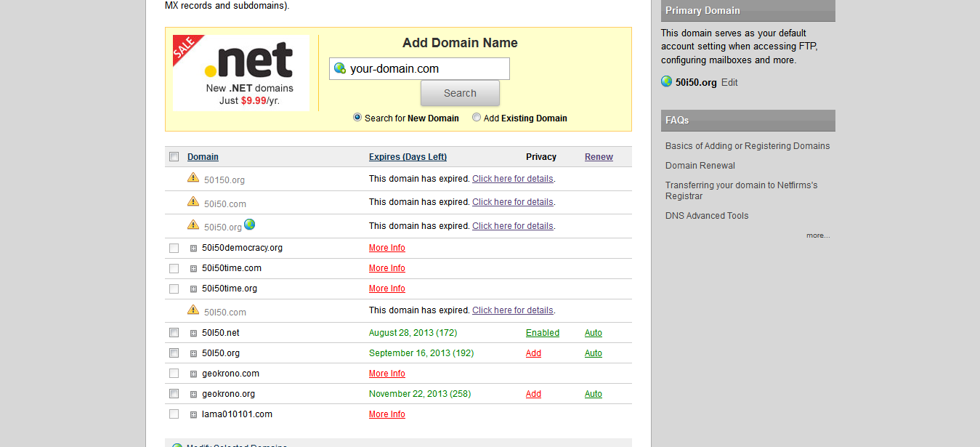980x447 pixels.
Task: Expand the 50i50time.com row
Action: (193, 269)
